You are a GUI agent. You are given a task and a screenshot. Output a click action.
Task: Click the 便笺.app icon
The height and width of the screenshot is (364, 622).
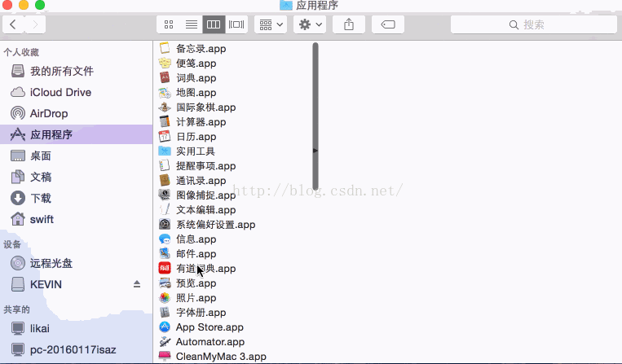[x=165, y=63]
